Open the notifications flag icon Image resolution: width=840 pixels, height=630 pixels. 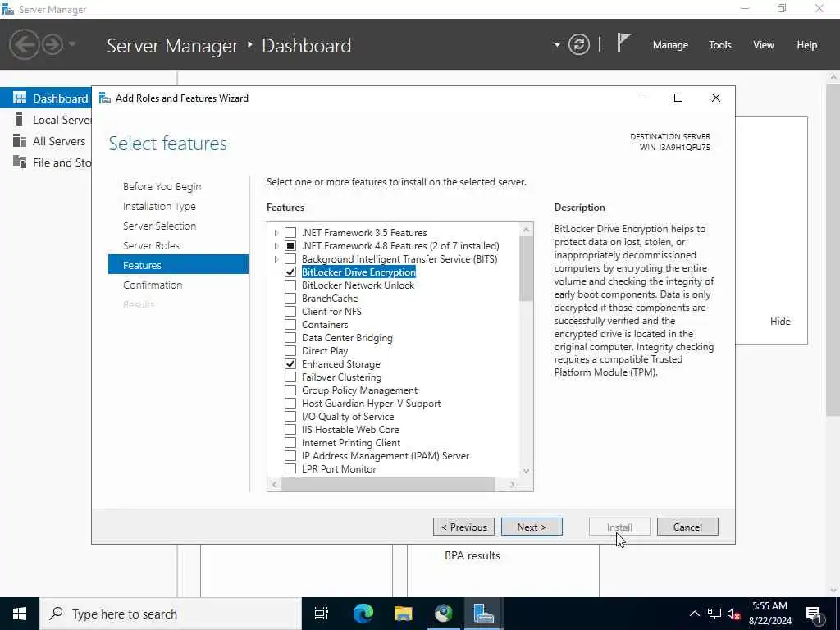623,43
